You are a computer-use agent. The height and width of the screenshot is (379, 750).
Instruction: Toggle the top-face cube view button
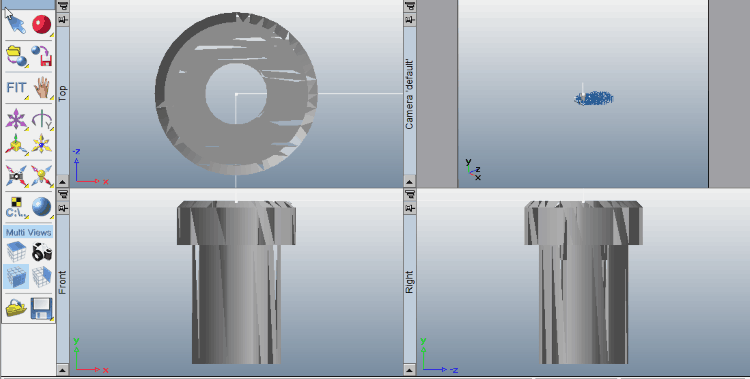[x=16, y=252]
